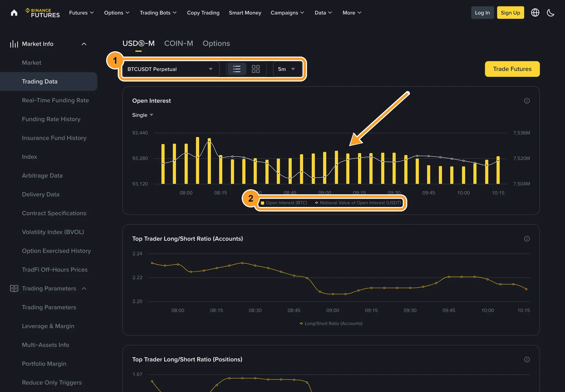Open the Options top menu
565x392 pixels.
pyautogui.click(x=117, y=13)
